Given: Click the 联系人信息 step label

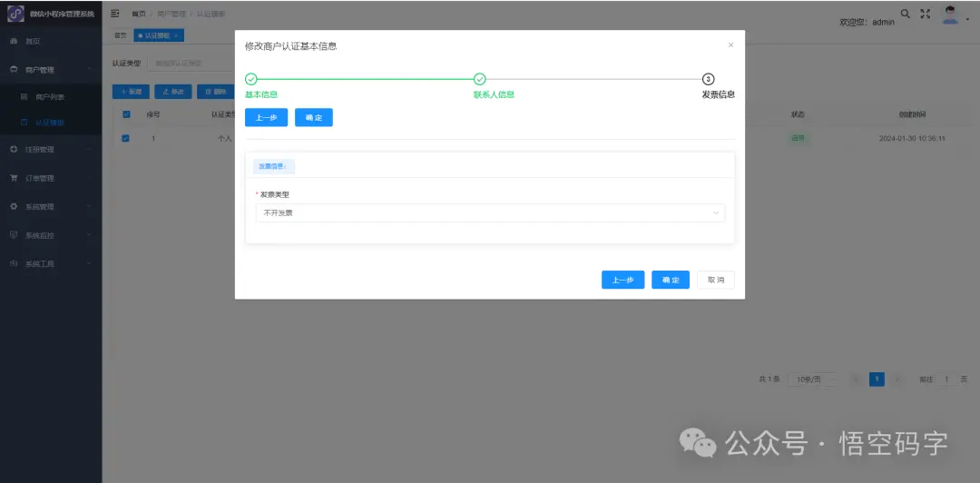Looking at the screenshot, I should [x=494, y=94].
